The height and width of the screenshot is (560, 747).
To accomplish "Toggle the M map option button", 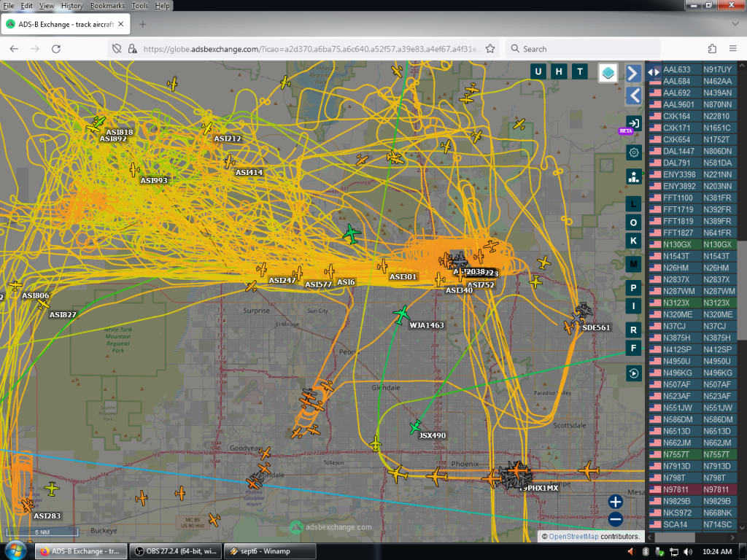I will (x=633, y=264).
